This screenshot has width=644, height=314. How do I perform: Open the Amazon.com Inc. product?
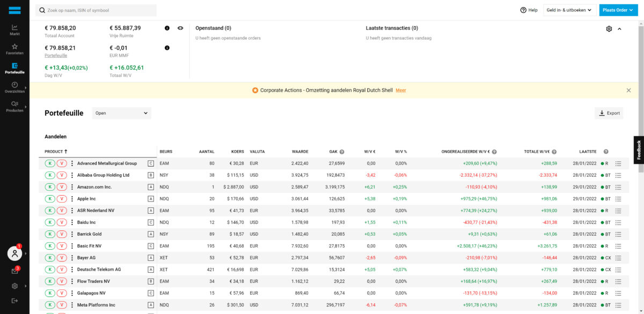(94, 186)
